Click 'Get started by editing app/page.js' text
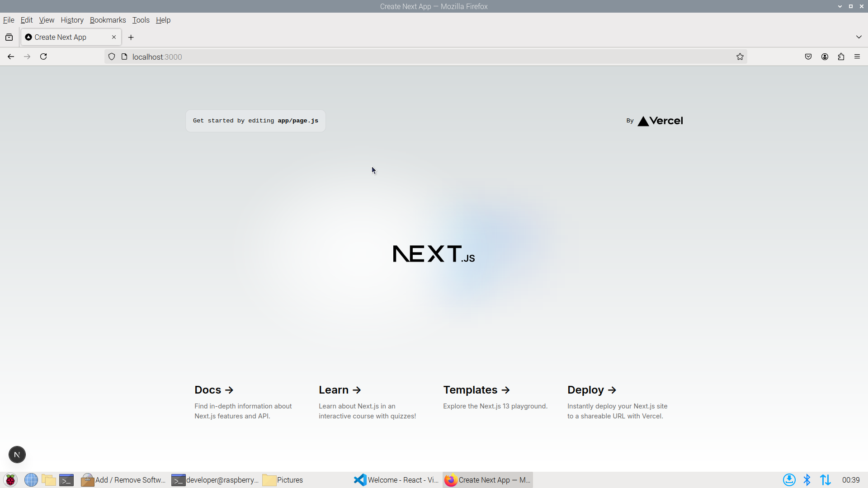 tap(255, 121)
